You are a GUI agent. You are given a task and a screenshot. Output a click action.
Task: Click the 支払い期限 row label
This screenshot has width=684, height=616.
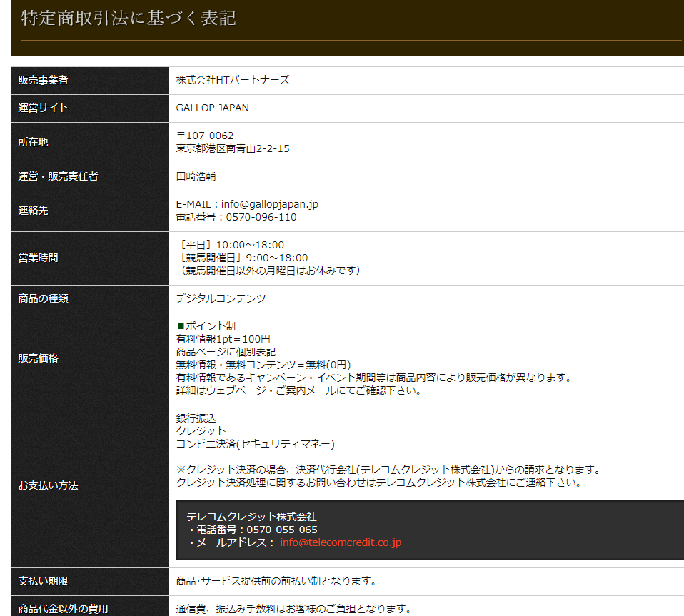click(43, 581)
